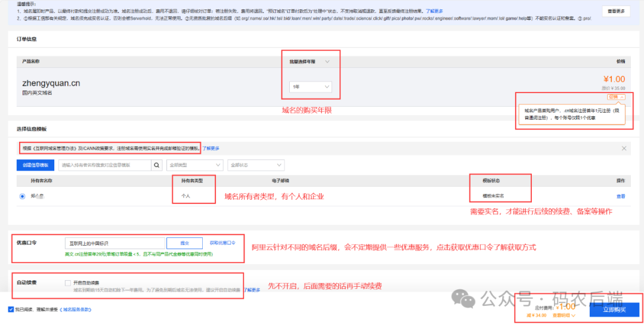The height and width of the screenshot is (325, 644).
Task: Click the 个人 holder type cell
Action: [185, 196]
